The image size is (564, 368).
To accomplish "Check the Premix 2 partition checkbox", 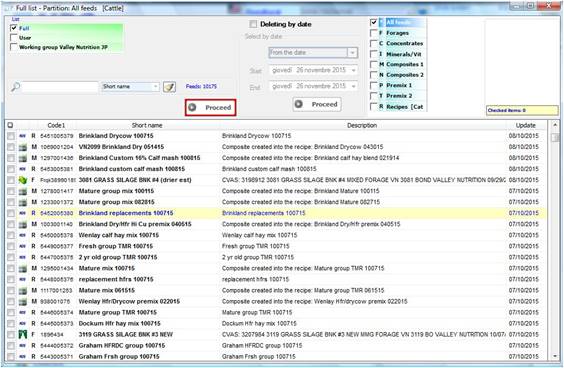I will tap(373, 96).
